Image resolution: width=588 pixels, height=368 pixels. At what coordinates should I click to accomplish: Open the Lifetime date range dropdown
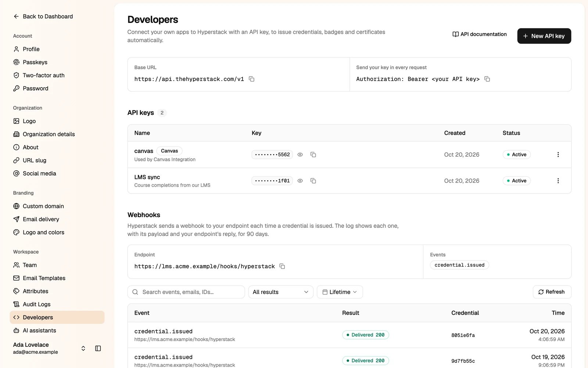tap(340, 292)
